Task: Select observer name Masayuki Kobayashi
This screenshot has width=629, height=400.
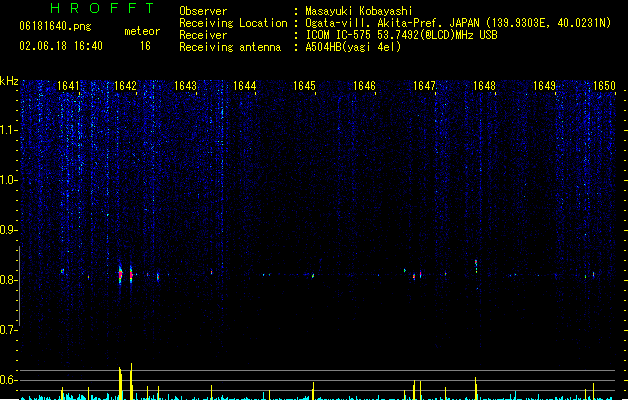Action: point(359,11)
